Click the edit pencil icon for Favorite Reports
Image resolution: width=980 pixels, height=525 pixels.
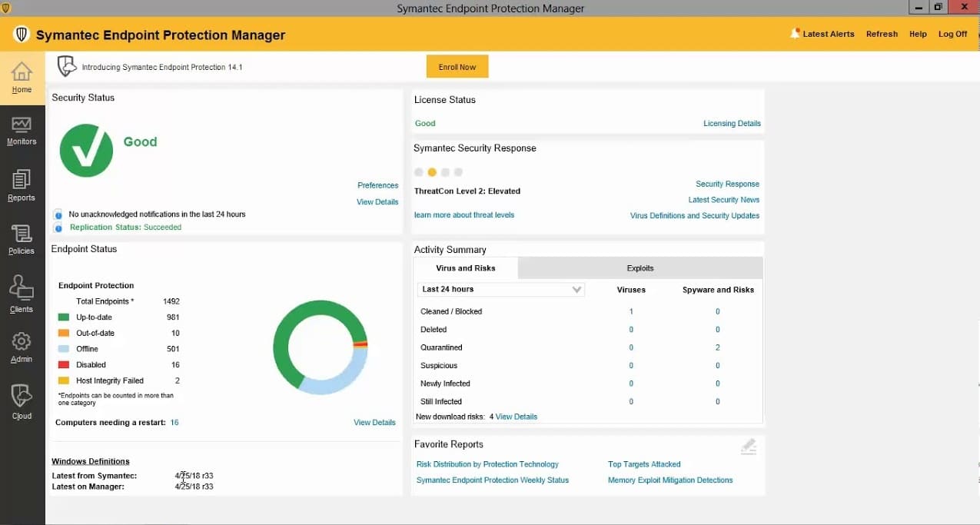point(749,447)
